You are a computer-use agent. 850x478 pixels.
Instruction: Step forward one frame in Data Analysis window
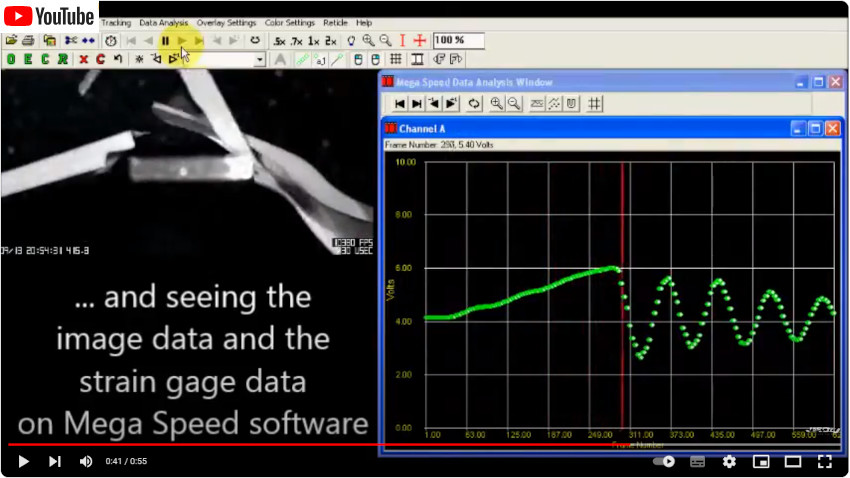pyautogui.click(x=451, y=104)
